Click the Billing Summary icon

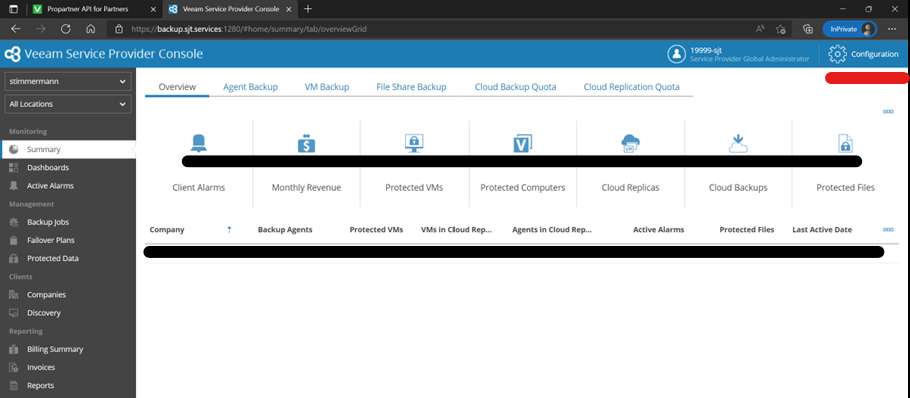click(14, 349)
